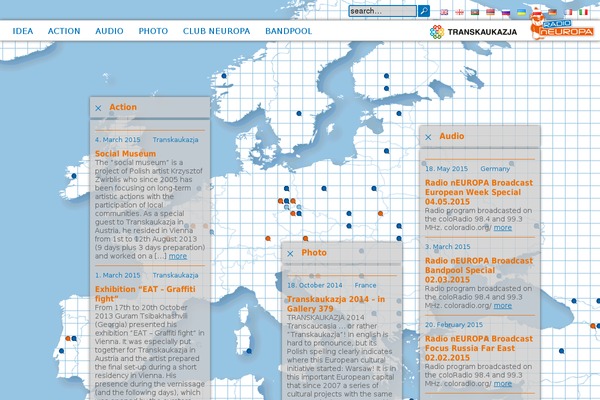Image resolution: width=600 pixels, height=400 pixels.
Task: Click Transkaukazja tag beside 1. March 2015
Action: [175, 275]
